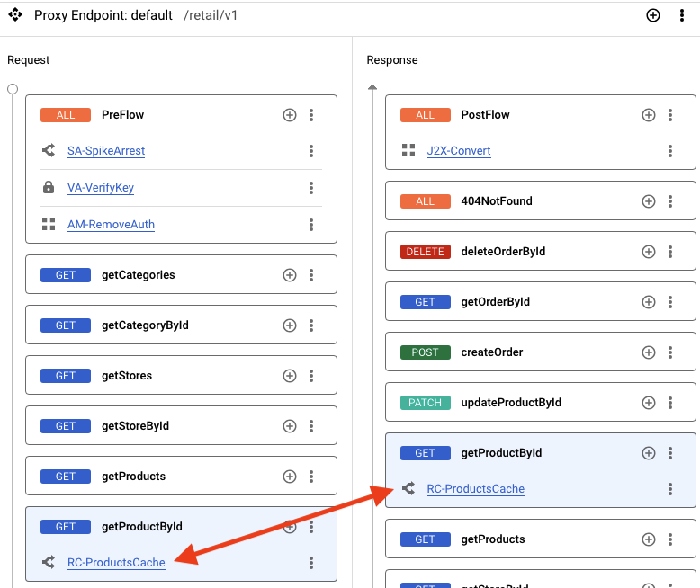Screen dimensions: 700x588
Task: Open the getStores flow options menu
Action: coord(311,376)
